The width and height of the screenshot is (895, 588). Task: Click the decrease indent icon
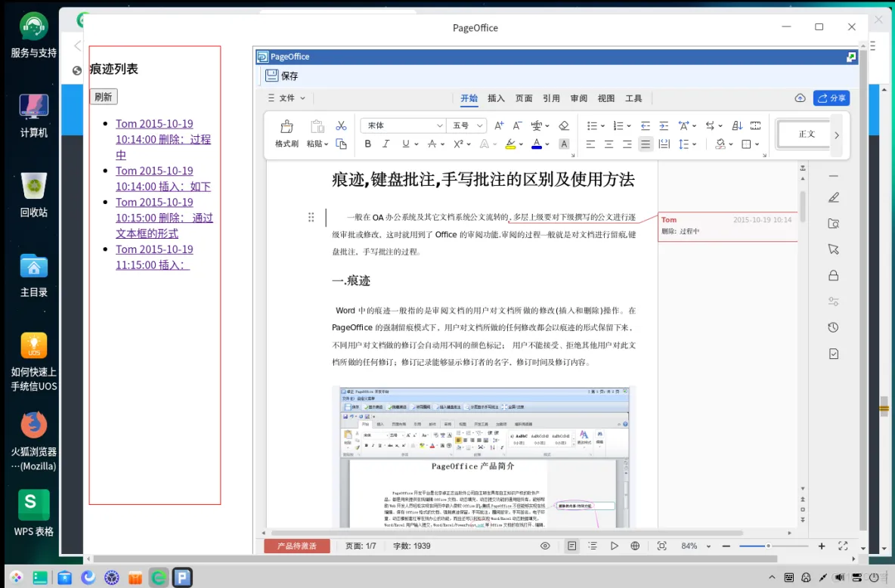point(646,125)
